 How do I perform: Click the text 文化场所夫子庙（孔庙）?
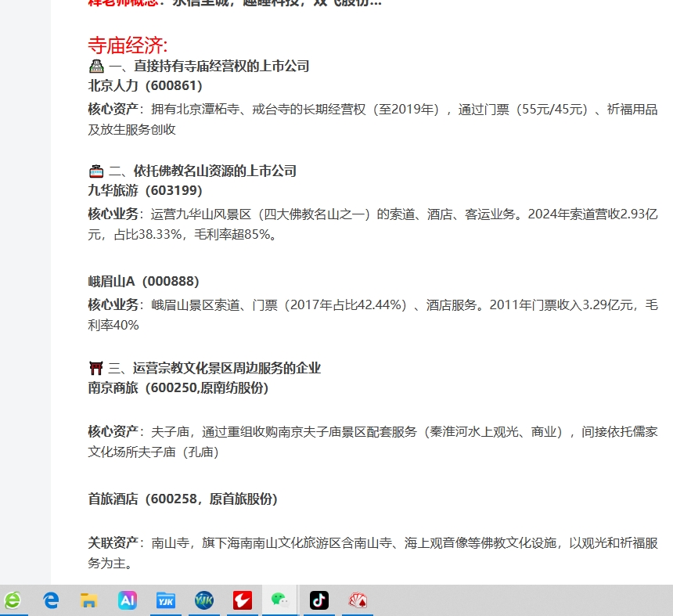click(153, 452)
